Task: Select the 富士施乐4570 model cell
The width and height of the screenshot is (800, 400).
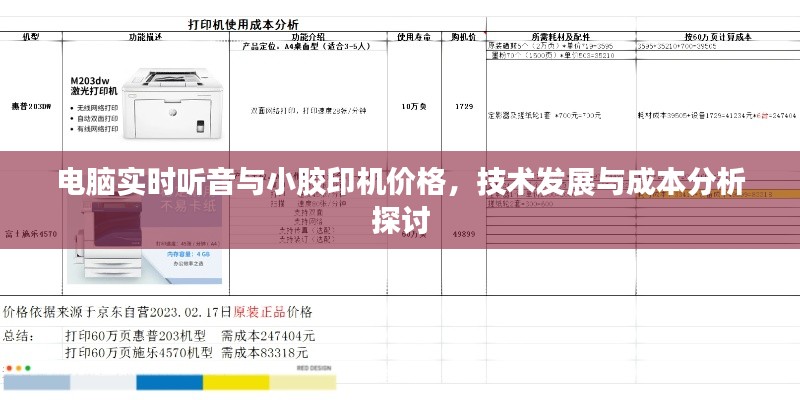Action: (x=31, y=234)
